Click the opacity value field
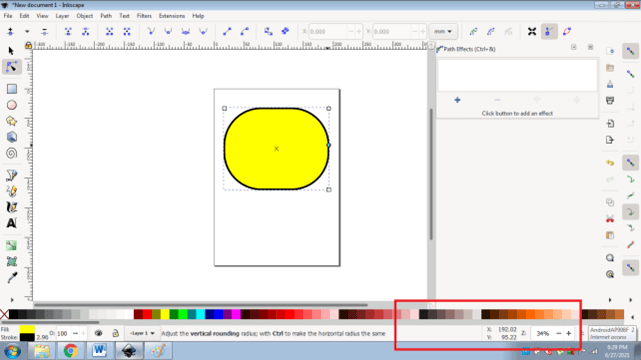 [x=63, y=333]
